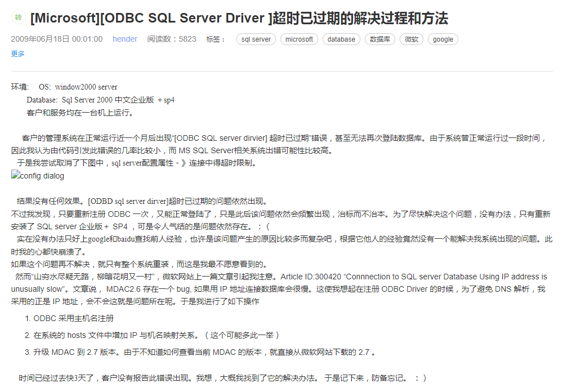
Task: Select the 微软 tag
Action: (x=412, y=39)
